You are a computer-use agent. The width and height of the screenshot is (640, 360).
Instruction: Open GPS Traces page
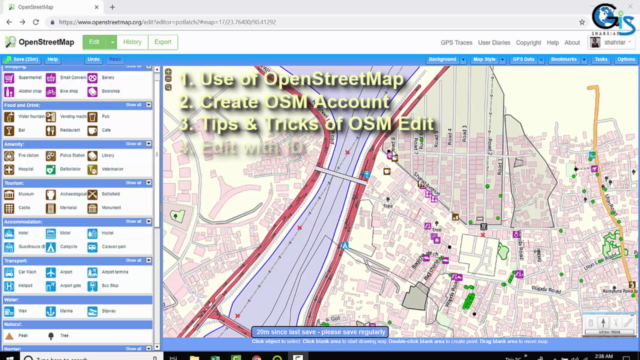456,42
